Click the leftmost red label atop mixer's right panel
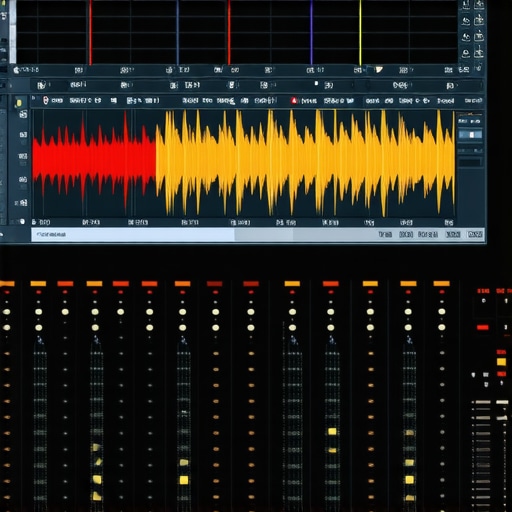The image size is (512, 512). 483,291
